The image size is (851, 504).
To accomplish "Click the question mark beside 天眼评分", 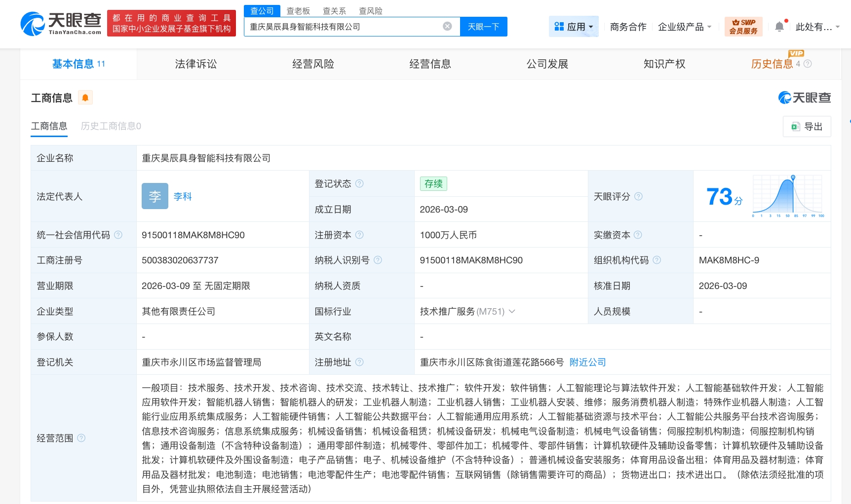I will 638,196.
